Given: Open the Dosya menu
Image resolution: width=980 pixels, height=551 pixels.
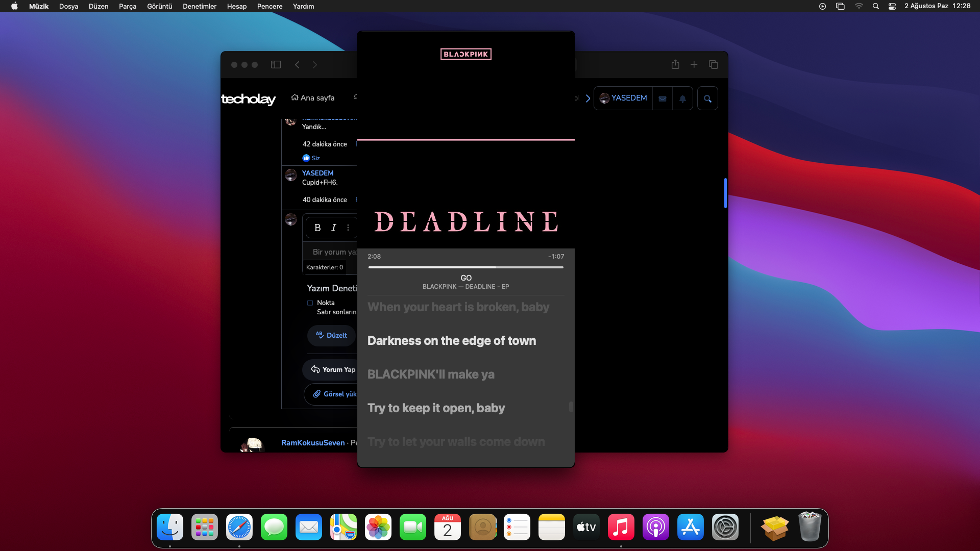Looking at the screenshot, I should click(68, 6).
